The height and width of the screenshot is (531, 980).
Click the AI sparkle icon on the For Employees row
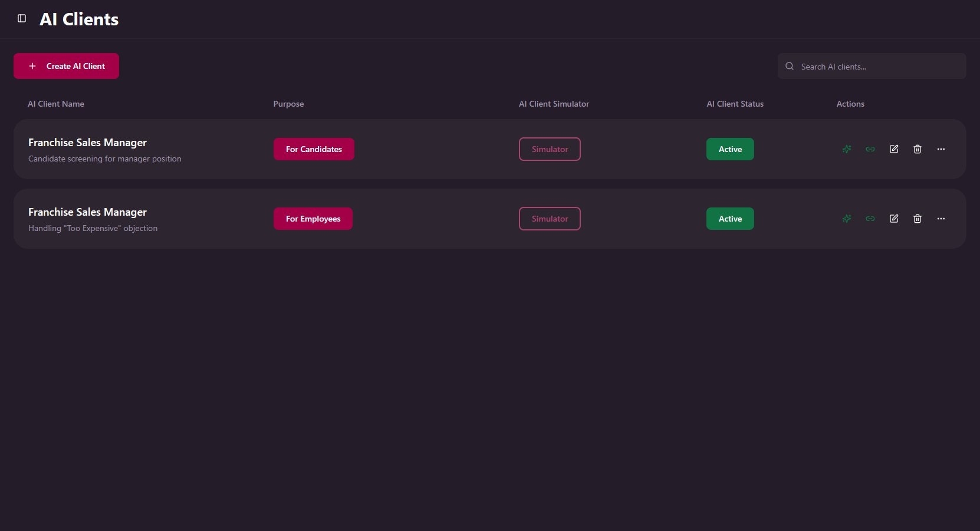tap(847, 219)
